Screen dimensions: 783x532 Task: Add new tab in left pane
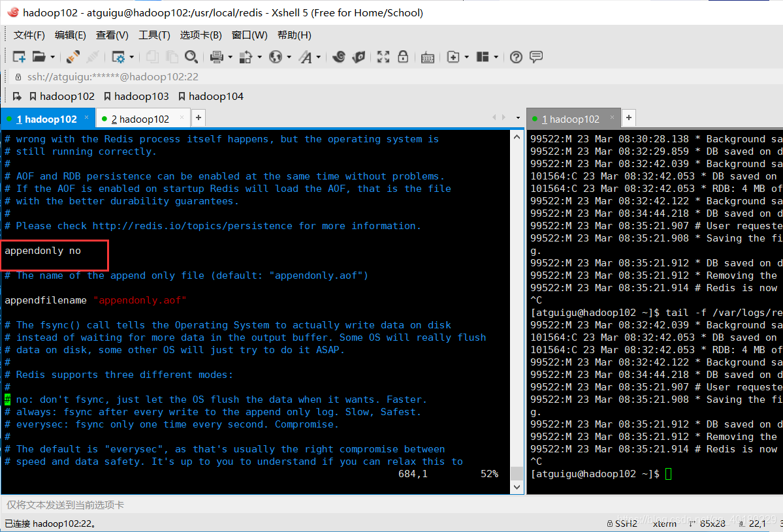pyautogui.click(x=199, y=117)
